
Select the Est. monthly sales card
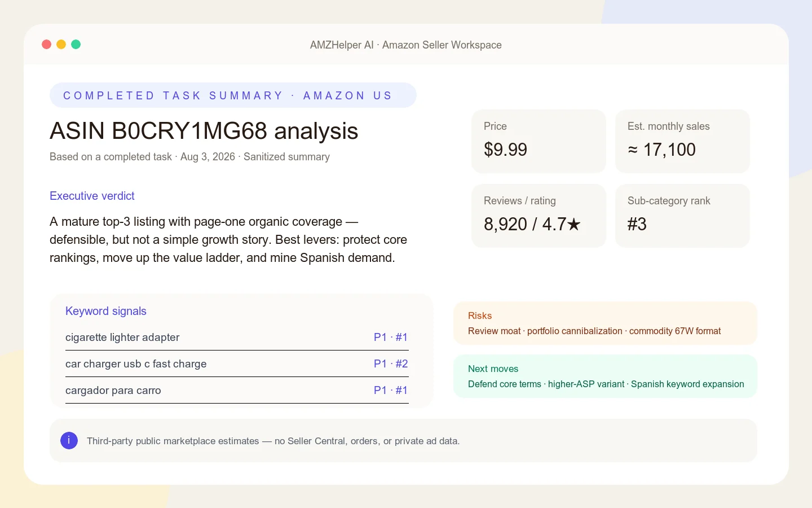click(x=682, y=141)
